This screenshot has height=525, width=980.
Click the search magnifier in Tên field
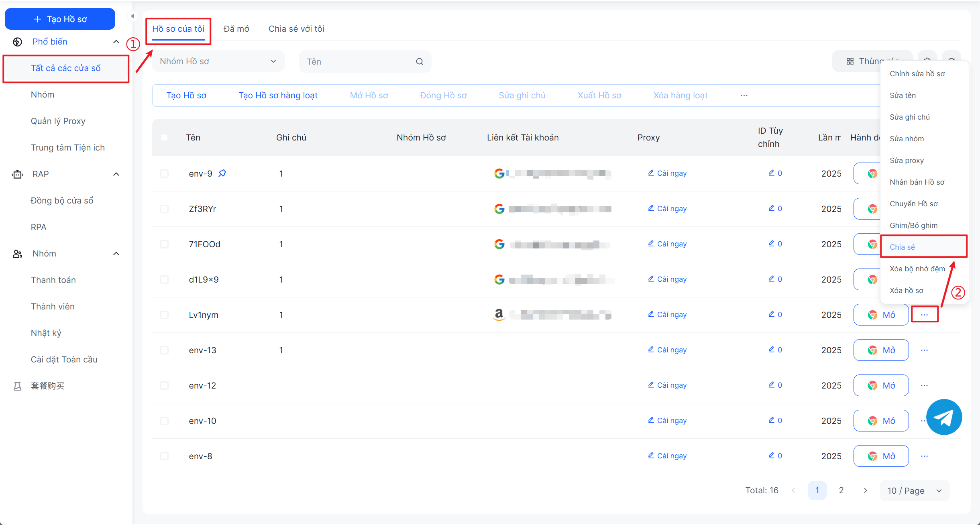419,61
